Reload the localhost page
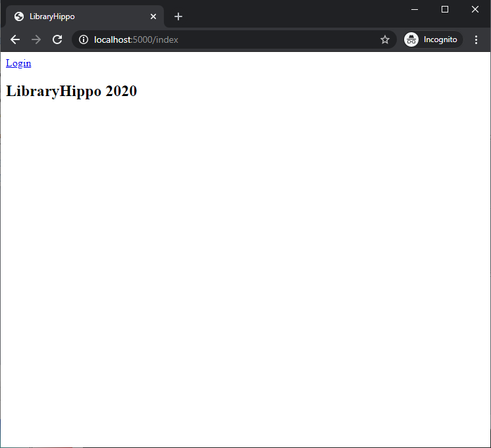The width and height of the screenshot is (491, 448). click(x=57, y=39)
